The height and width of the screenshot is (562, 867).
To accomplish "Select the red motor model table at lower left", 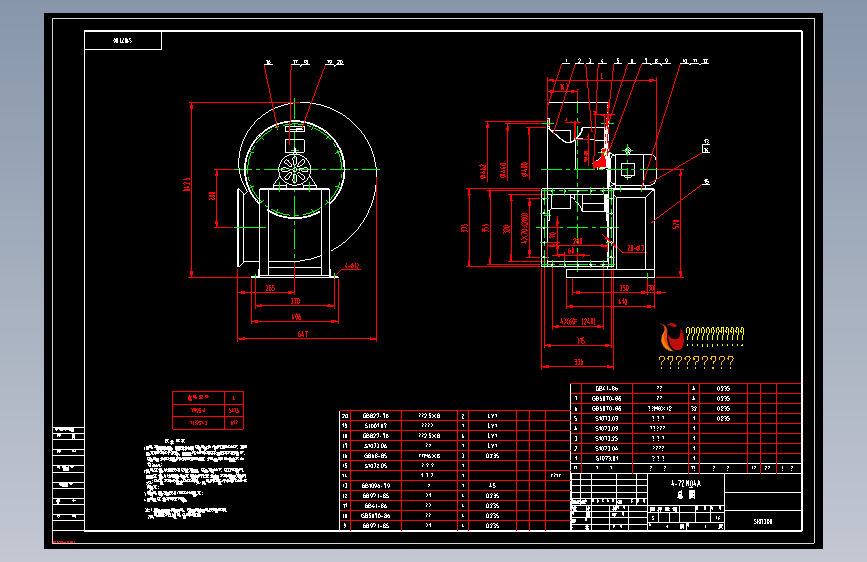I will click(208, 410).
